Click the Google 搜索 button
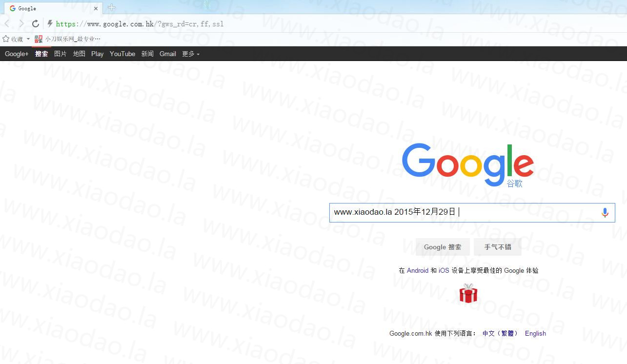This screenshot has width=627, height=364. (x=443, y=247)
